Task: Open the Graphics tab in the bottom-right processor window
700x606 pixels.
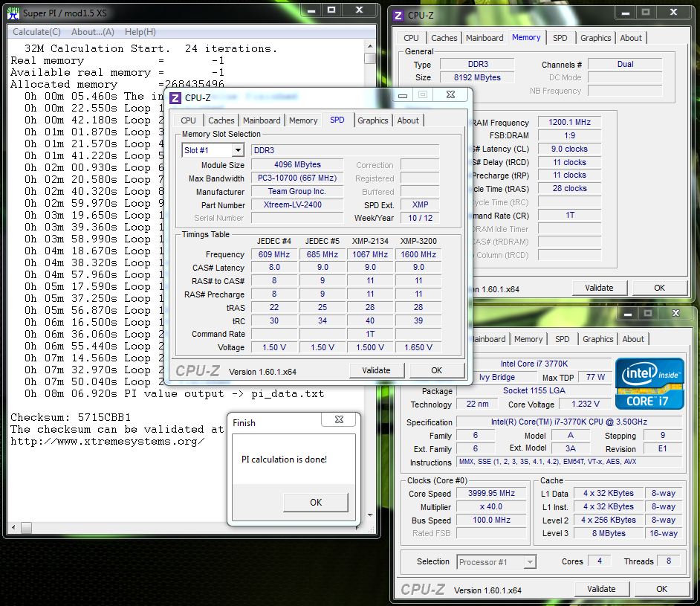Action: tap(597, 339)
